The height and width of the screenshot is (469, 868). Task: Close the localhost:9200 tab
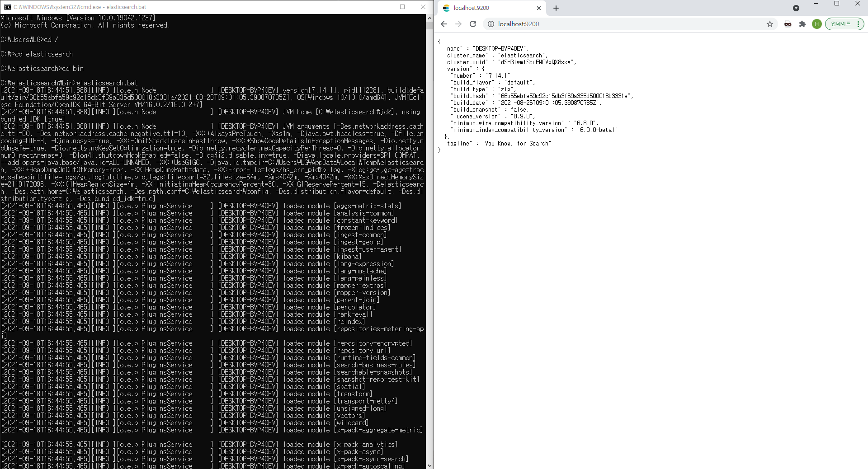click(x=539, y=8)
